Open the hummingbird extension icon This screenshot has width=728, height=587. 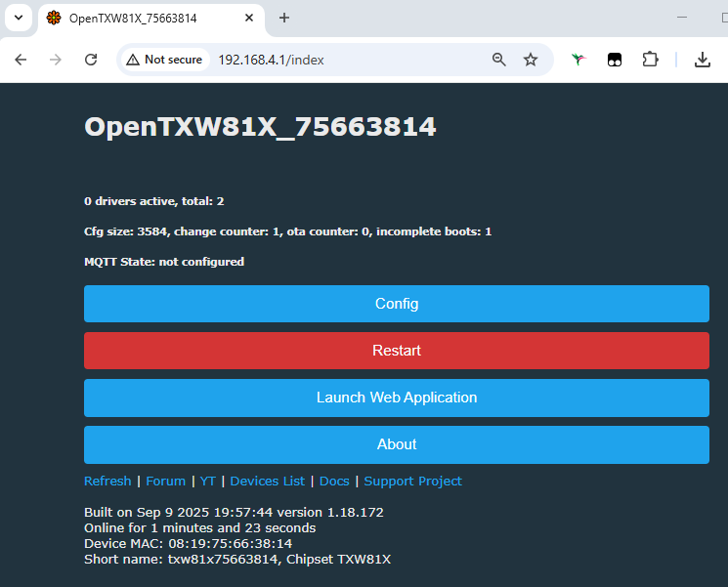578,60
